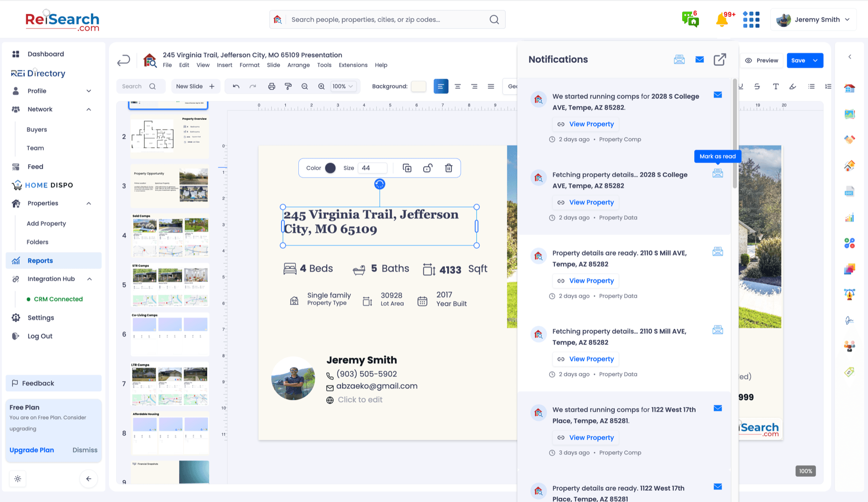Screen dimensions: 868x502
Task: Open the image gallery icon in right sidebar
Action: coord(849,114)
